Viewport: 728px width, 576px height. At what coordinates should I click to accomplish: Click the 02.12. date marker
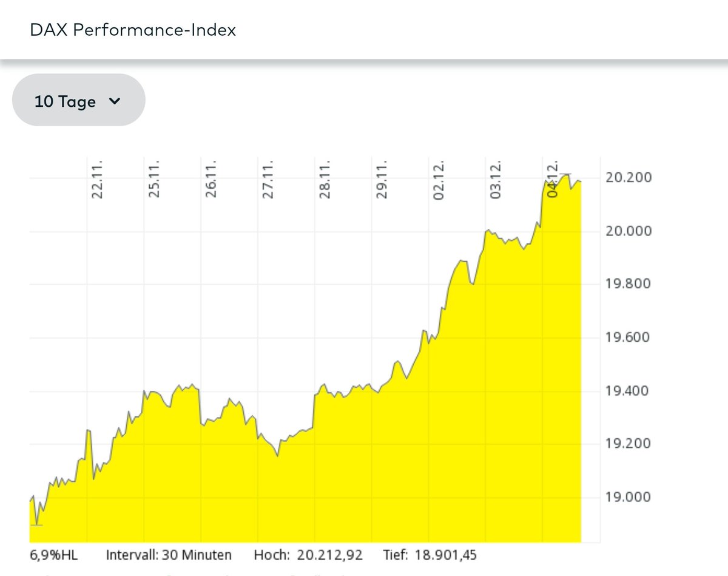point(440,179)
